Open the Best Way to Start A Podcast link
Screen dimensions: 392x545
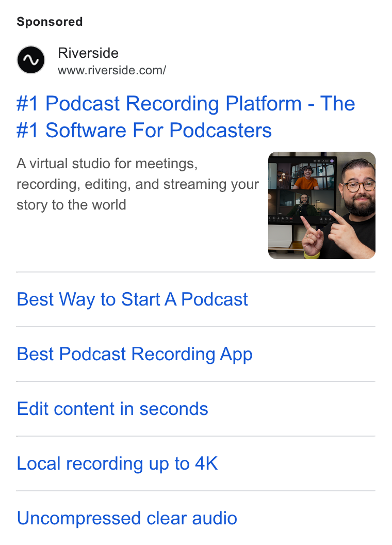click(132, 299)
